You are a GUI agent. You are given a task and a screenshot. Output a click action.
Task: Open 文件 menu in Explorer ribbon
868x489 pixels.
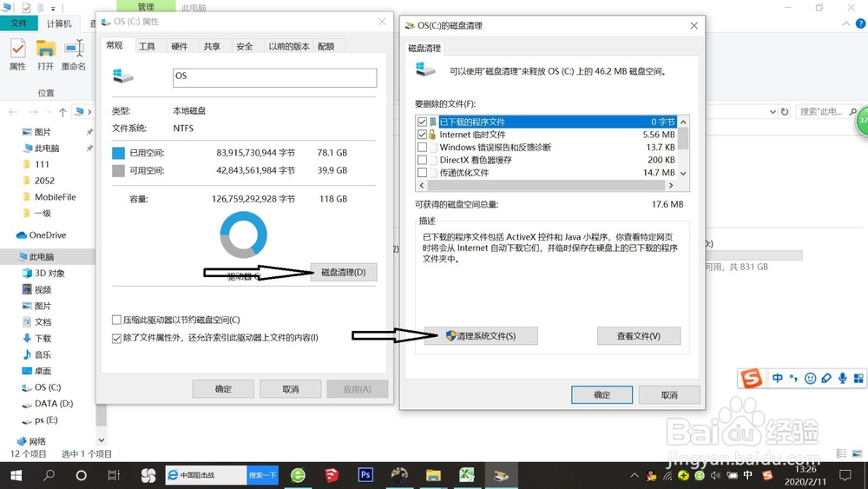19,23
